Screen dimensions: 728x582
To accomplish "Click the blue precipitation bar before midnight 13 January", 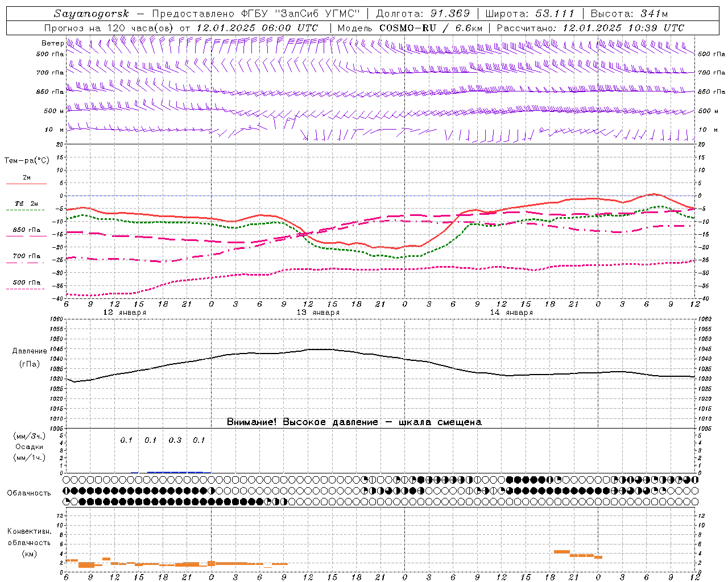I will [175, 472].
